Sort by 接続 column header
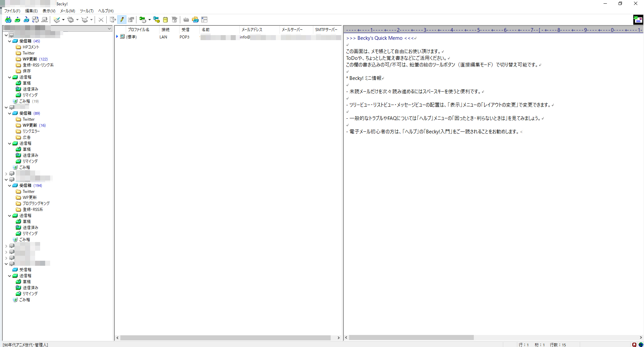 coord(169,29)
